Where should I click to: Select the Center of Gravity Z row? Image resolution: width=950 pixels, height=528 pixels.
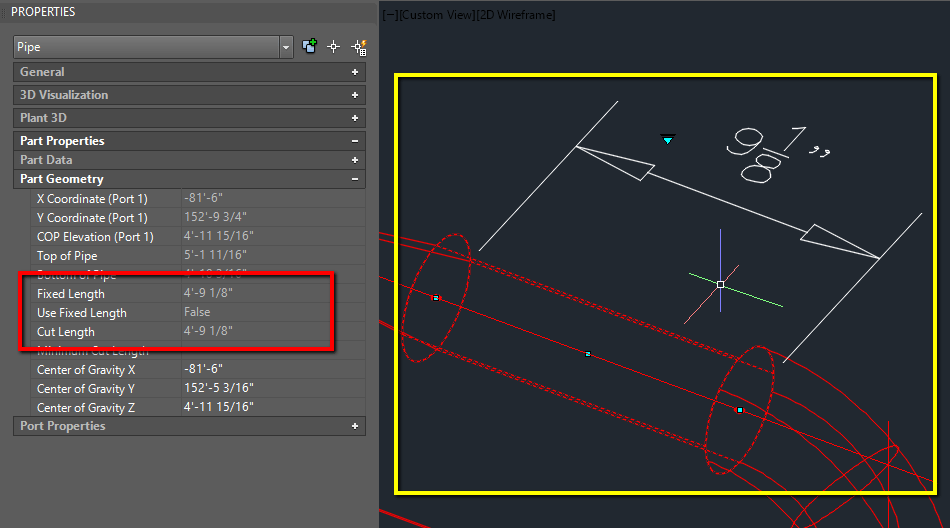pos(198,407)
